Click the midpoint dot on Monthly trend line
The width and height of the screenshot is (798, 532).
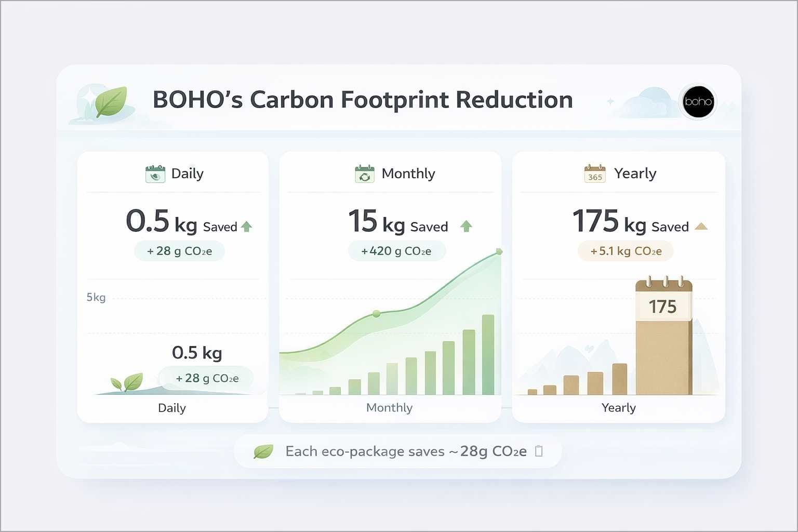376,314
